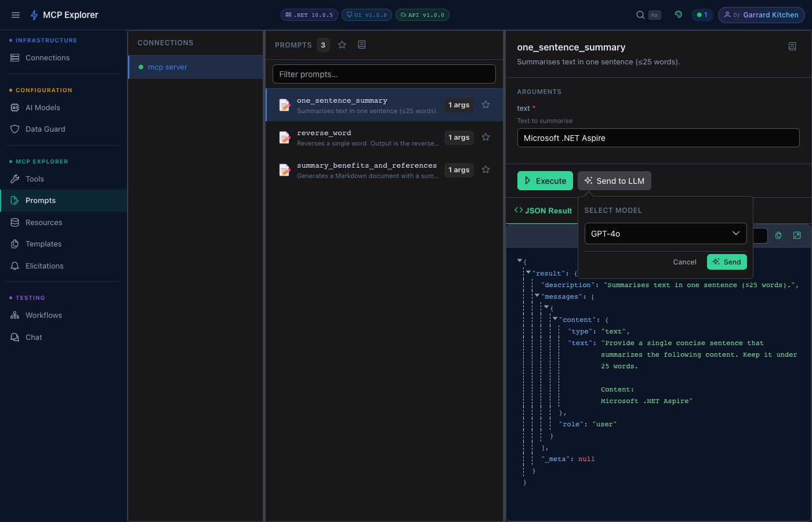The width and height of the screenshot is (812, 522).
Task: Expand the JSON result to fullscreen
Action: [x=797, y=235]
